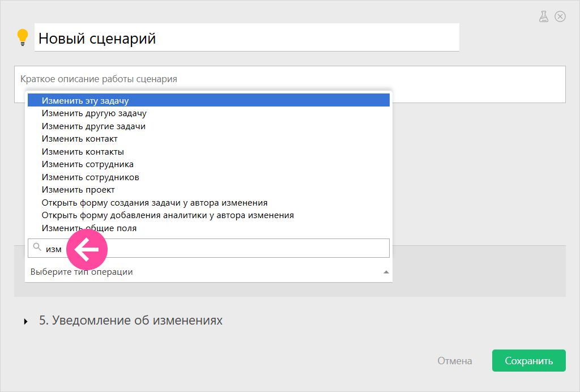Select "Изменить эту задачу" option
This screenshot has width=580, height=392.
point(208,101)
